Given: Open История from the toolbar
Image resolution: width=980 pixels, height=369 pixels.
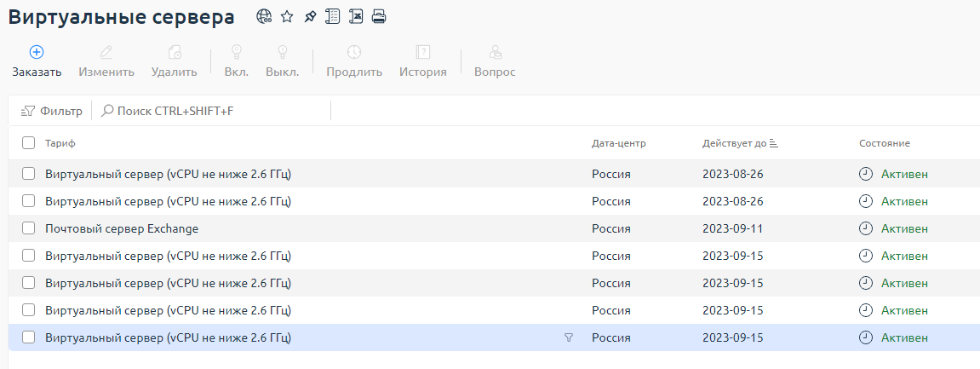Looking at the screenshot, I should coord(423,61).
